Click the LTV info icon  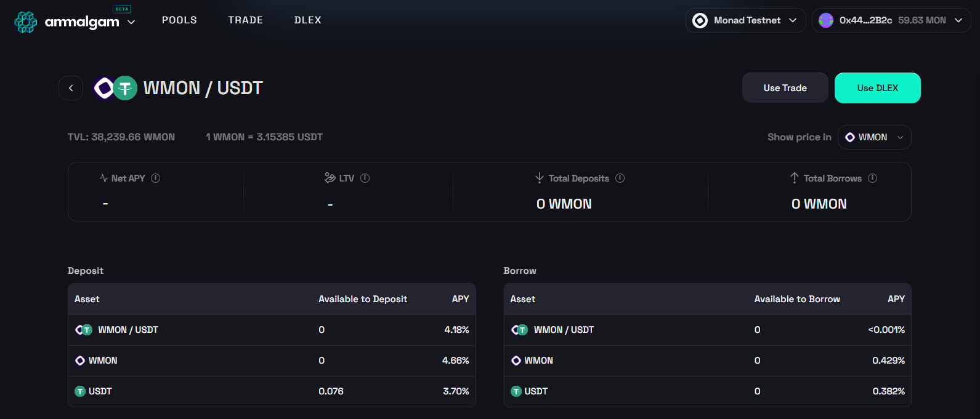pos(365,178)
